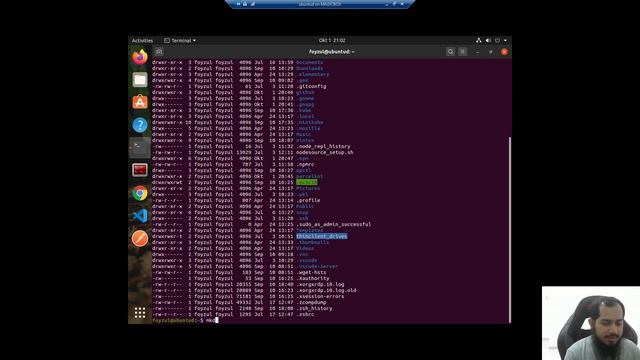This screenshot has height=360, width=640.
Task: Click the Downloads directory entry
Action: pos(309,68)
